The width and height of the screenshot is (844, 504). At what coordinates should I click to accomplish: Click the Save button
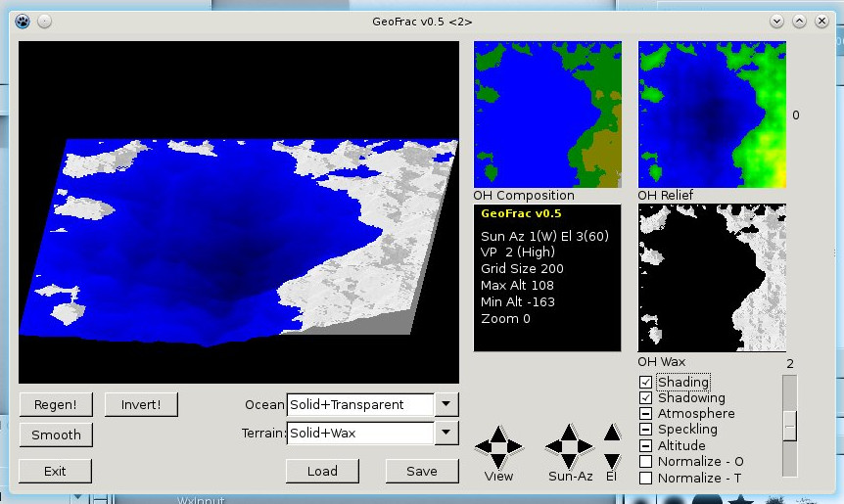[x=422, y=471]
